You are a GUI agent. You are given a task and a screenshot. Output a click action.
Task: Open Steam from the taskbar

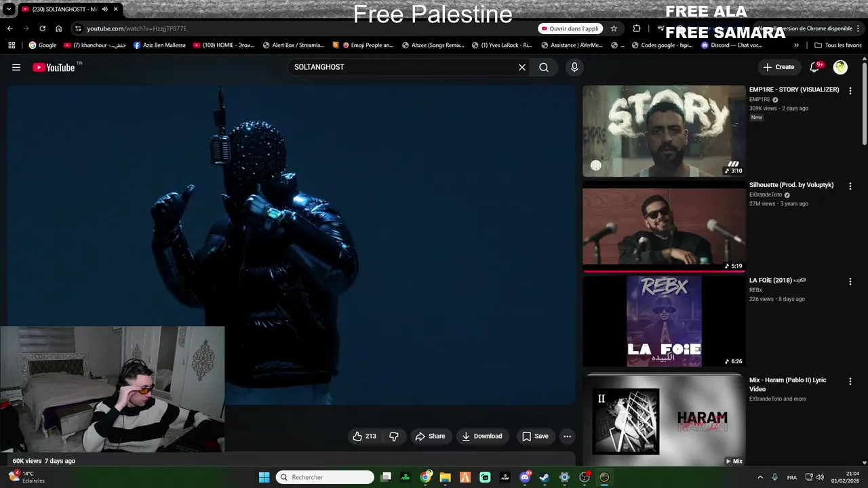tap(544, 477)
